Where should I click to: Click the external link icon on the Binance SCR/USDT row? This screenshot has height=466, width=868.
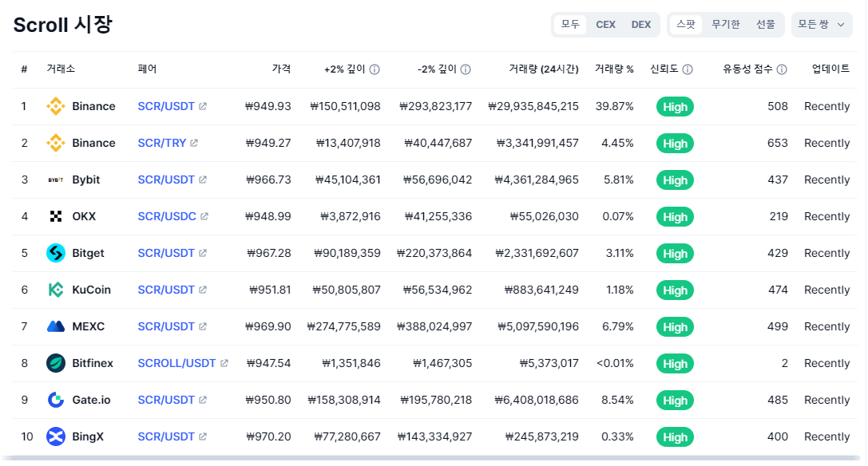pos(203,106)
